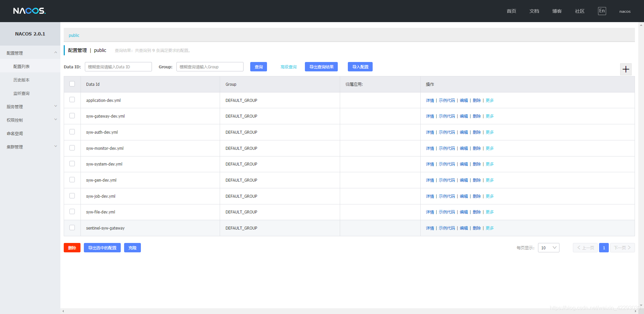Click the NACOS logo in header
The height and width of the screenshot is (314, 644).
(x=30, y=11)
